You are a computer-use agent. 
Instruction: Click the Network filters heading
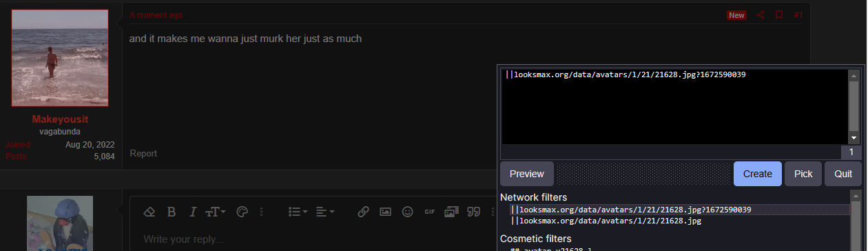click(x=533, y=198)
